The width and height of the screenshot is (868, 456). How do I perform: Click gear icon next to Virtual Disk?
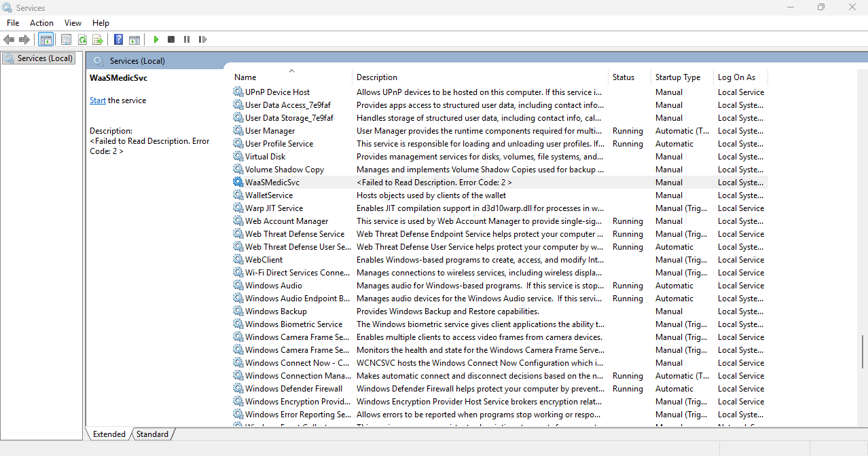coord(238,156)
